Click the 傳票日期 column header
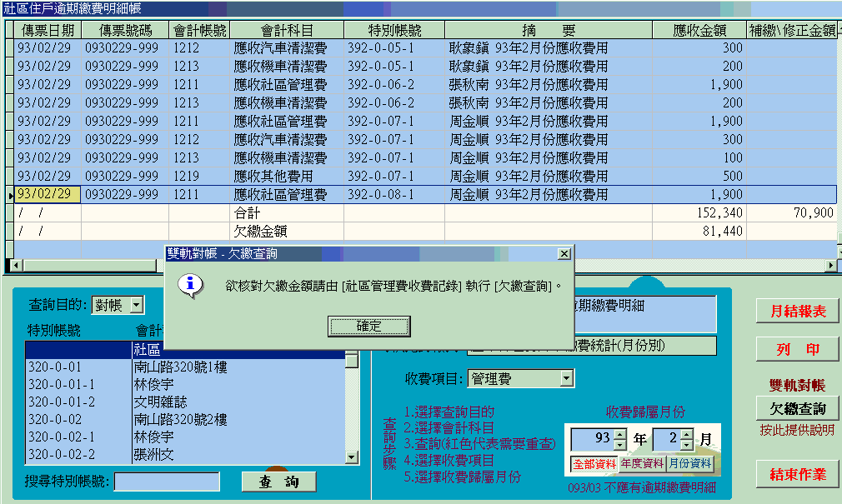This screenshot has width=842, height=504. point(48,30)
